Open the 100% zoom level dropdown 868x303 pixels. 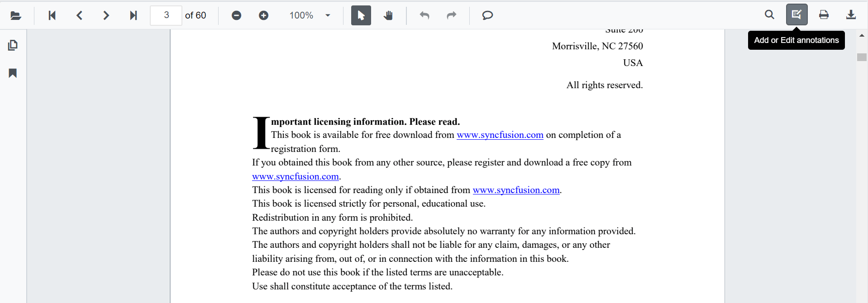[x=328, y=15]
